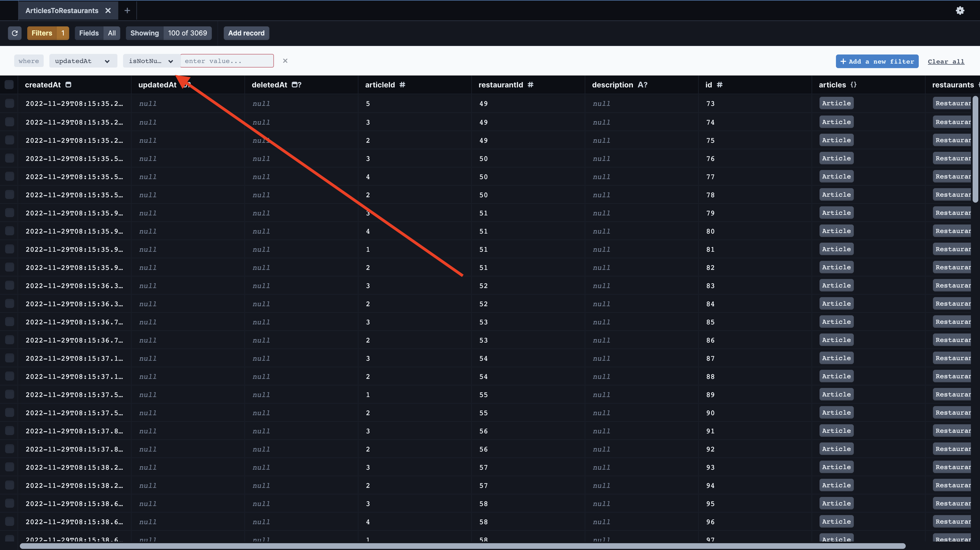Open the Fields selector showing All
The height and width of the screenshot is (550, 980).
(97, 33)
